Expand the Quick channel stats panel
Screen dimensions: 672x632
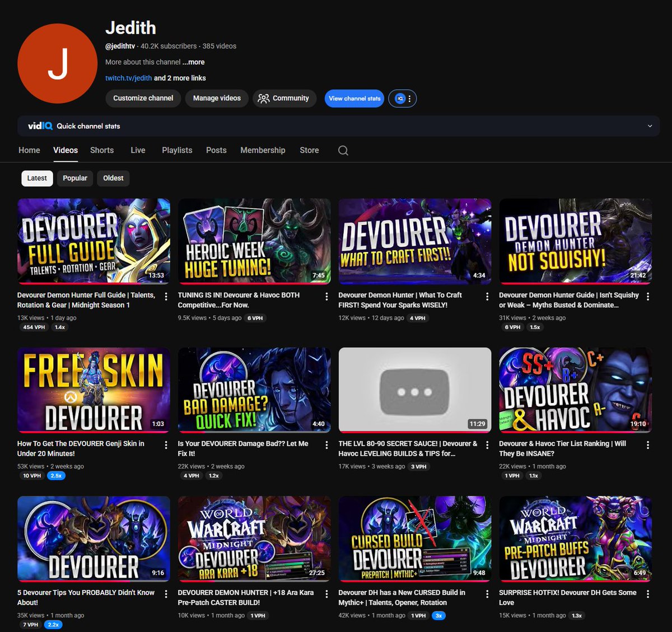click(648, 126)
